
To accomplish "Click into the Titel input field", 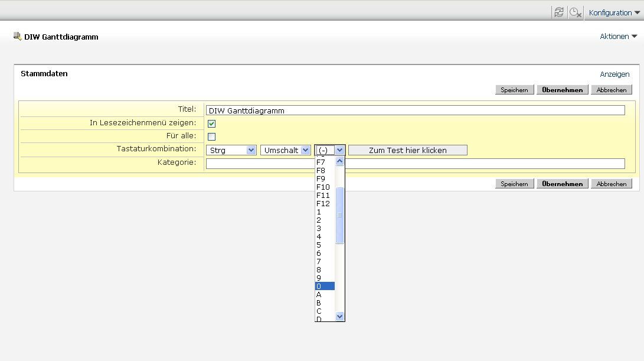I will coord(415,110).
